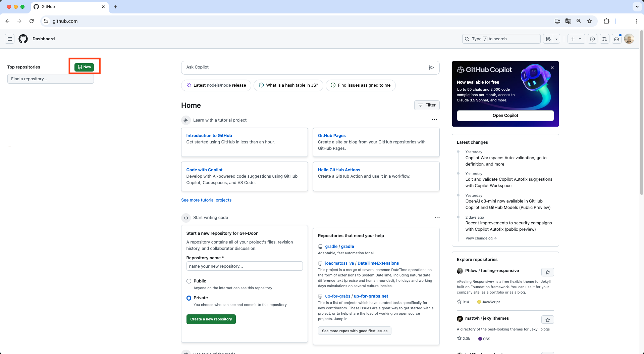Click the GitHub octocat logo
The image size is (644, 354).
tap(23, 39)
